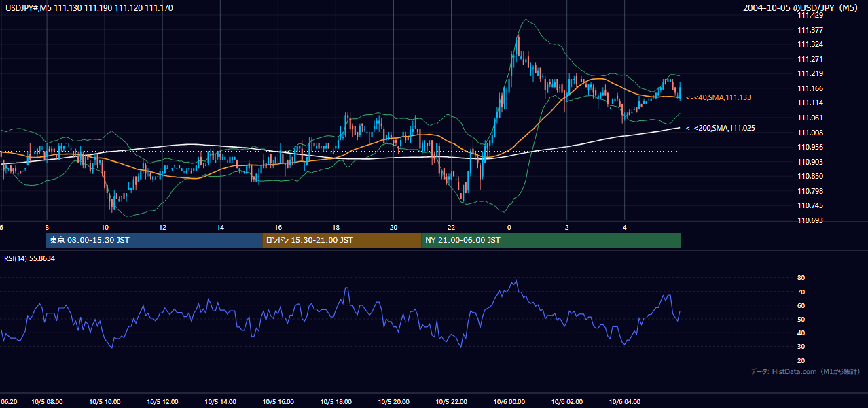Click the RSI(14) 55.8634 indicator label
868x408 pixels.
[30, 259]
